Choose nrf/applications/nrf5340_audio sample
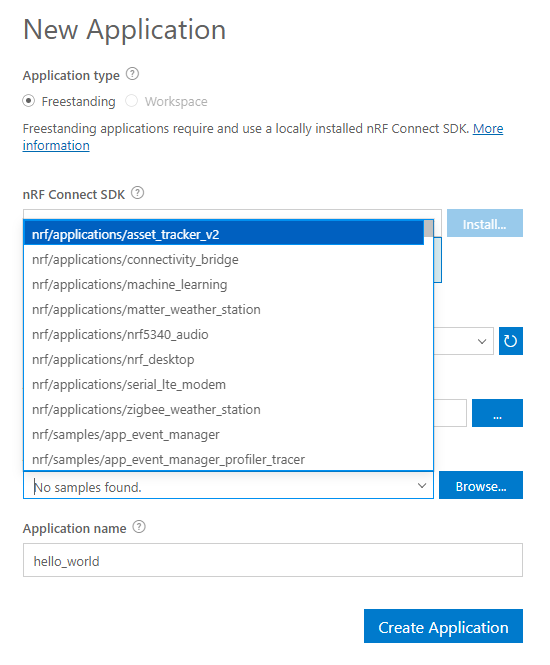 click(x=224, y=334)
